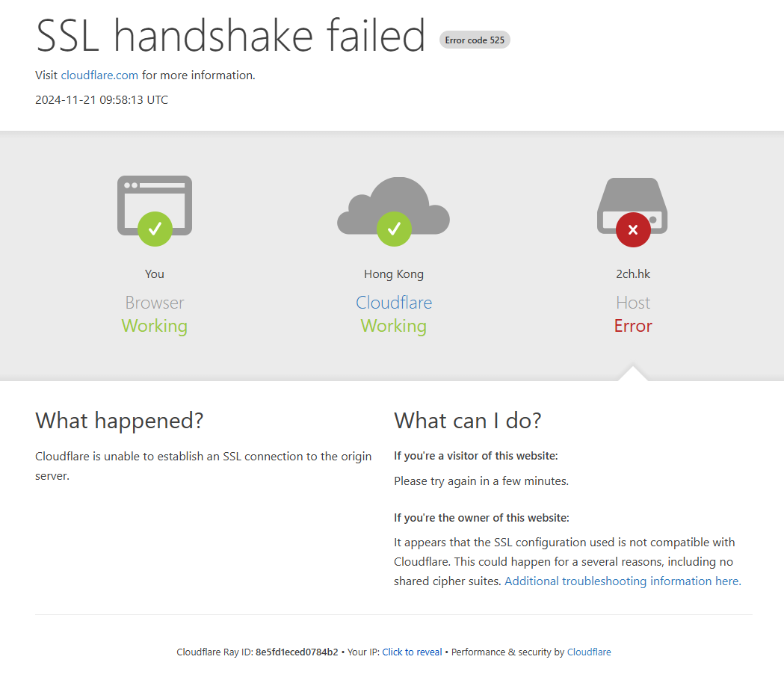Click the red Error status text
This screenshot has width=784, height=692.
633,326
